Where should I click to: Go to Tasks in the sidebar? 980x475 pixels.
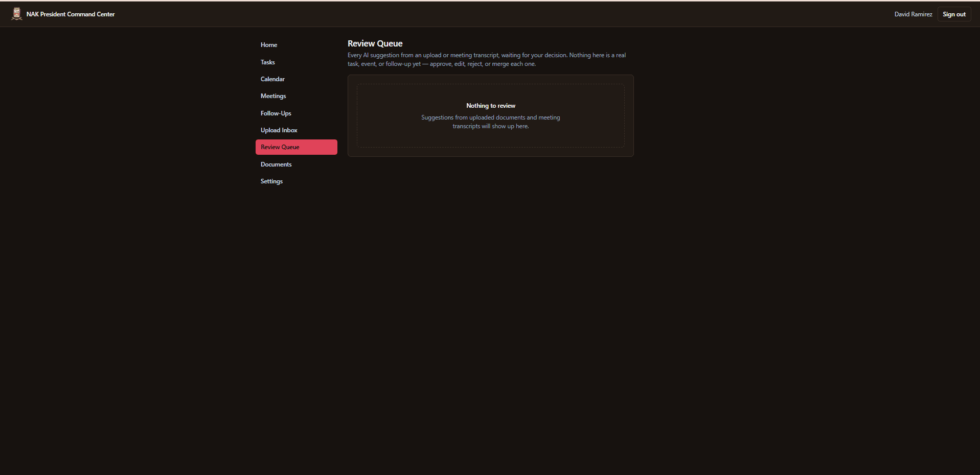click(x=297, y=62)
